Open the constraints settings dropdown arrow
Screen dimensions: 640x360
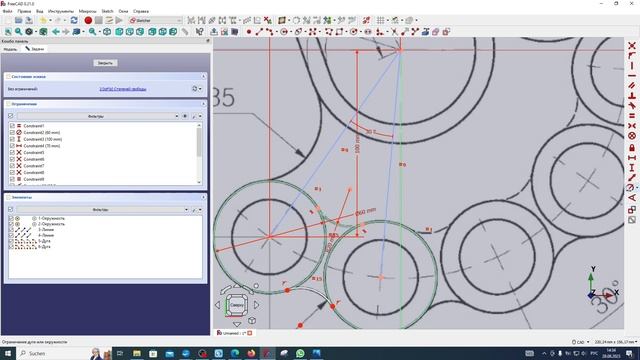pos(200,116)
